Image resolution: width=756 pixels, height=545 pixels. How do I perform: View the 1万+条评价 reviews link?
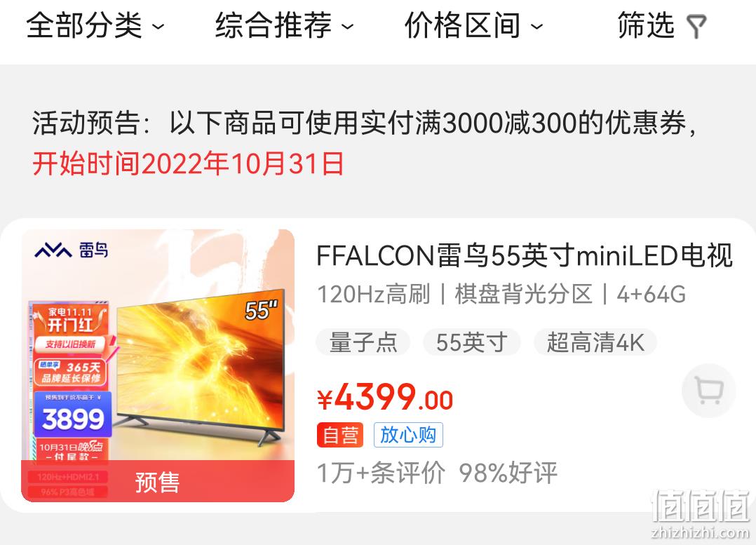click(381, 472)
